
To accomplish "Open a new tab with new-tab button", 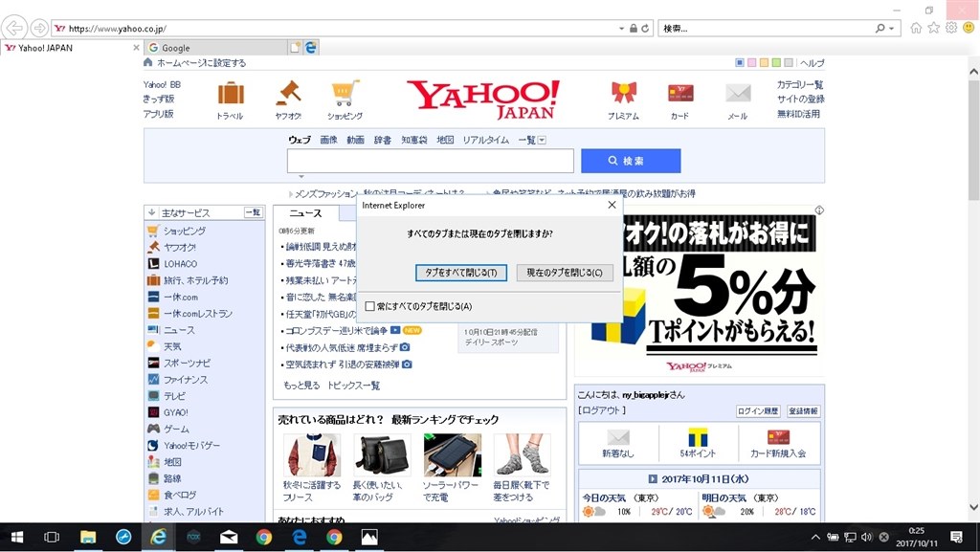I will [295, 48].
